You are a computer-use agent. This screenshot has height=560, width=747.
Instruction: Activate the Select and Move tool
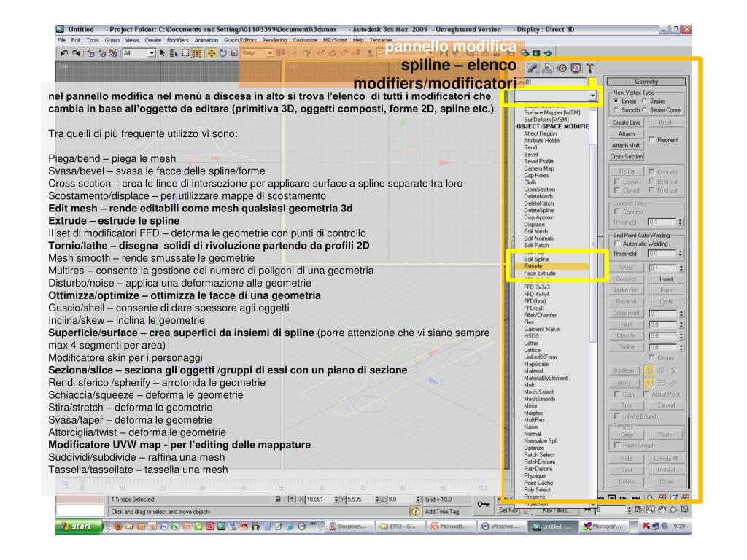(211, 53)
